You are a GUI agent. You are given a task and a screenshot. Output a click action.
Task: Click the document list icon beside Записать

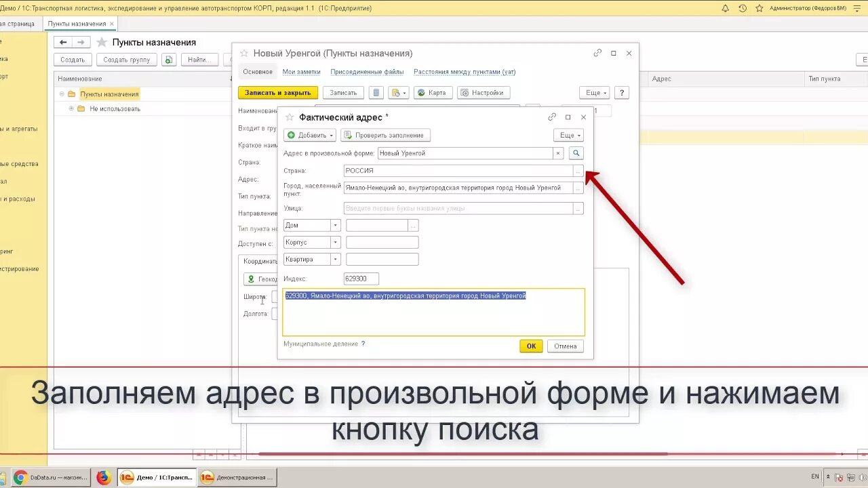pyautogui.click(x=377, y=93)
